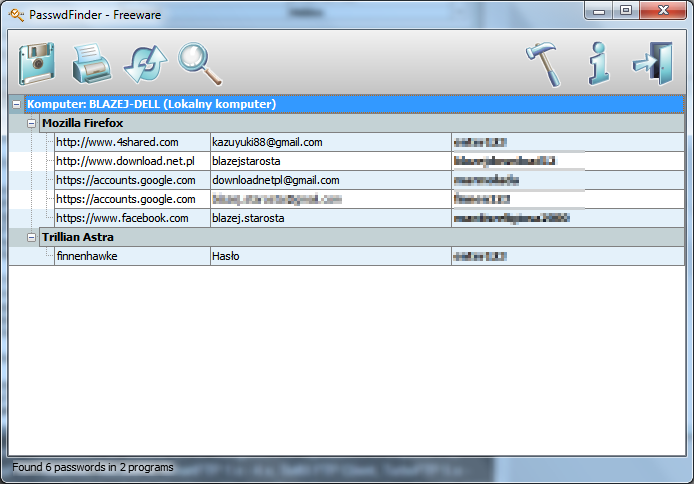Click the blurred password in the facebook row
This screenshot has width=694, height=484.
click(512, 218)
